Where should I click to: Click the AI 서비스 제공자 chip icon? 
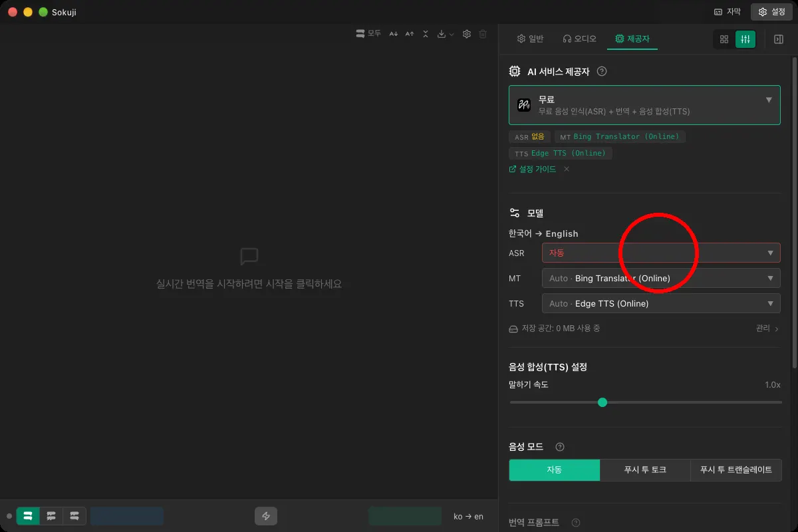[515, 71]
